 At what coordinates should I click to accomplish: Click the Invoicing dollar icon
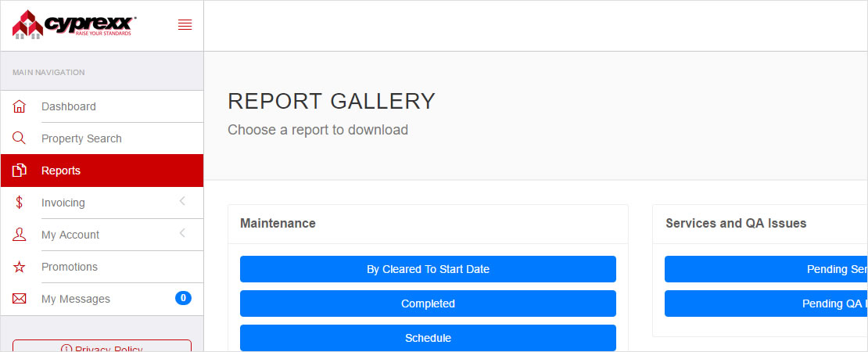(20, 203)
